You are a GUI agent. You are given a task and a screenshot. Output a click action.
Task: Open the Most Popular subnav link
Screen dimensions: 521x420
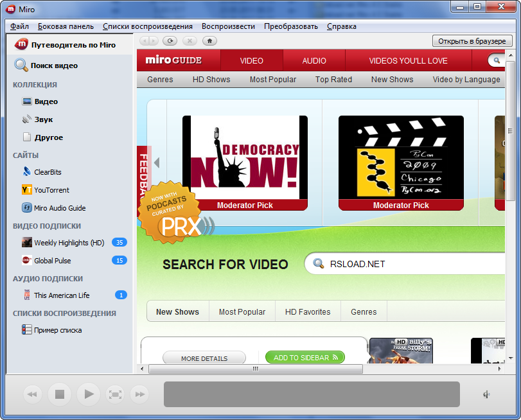273,80
